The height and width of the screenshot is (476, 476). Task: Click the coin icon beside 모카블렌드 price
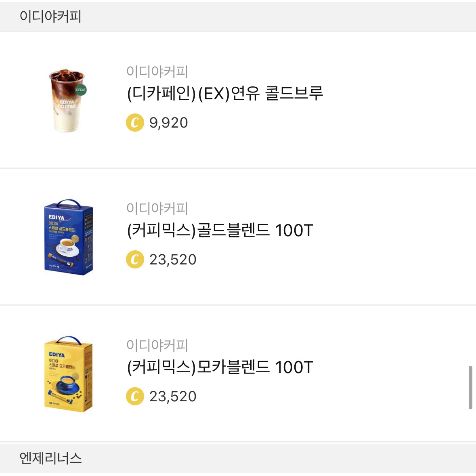point(136,396)
